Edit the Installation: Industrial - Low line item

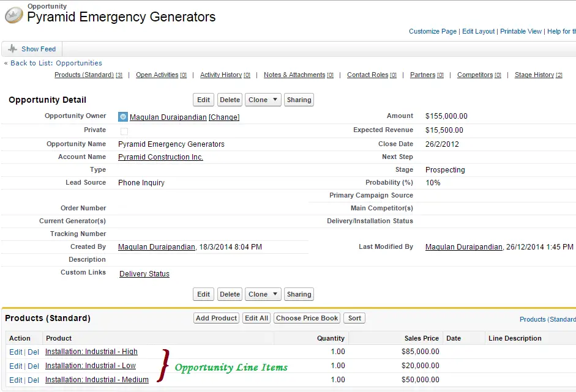16,366
